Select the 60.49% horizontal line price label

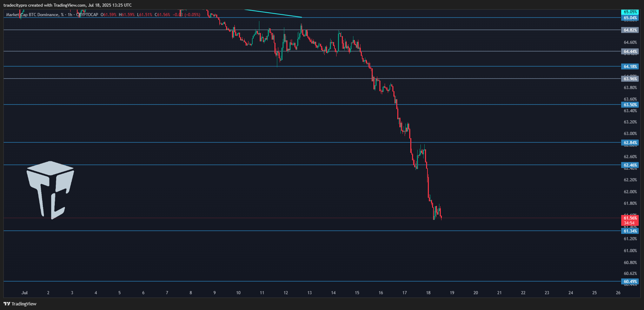(x=630, y=282)
